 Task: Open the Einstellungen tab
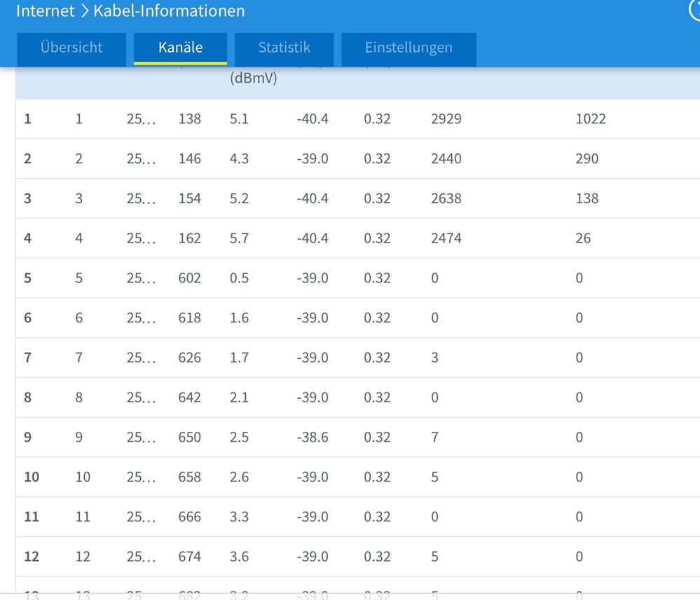pyautogui.click(x=409, y=48)
